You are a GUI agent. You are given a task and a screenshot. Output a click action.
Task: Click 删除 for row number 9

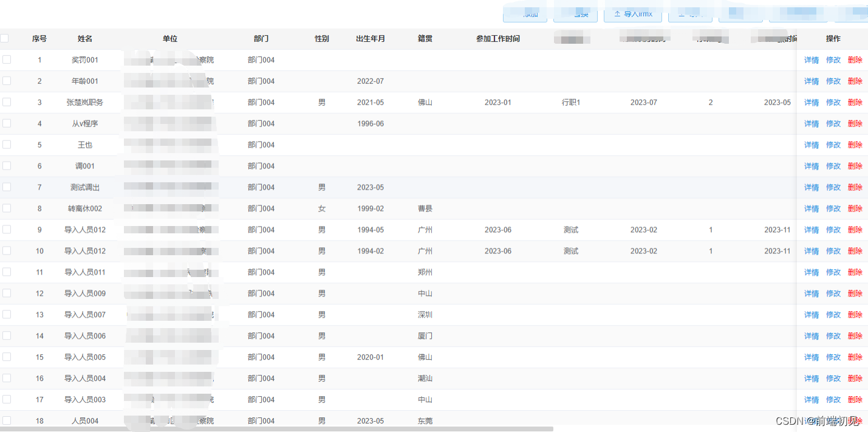[855, 230]
